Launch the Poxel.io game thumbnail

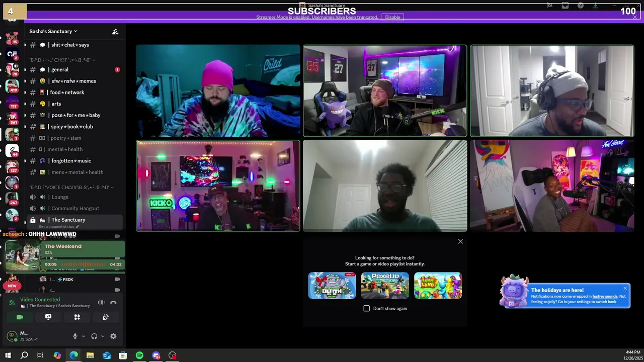point(385,286)
